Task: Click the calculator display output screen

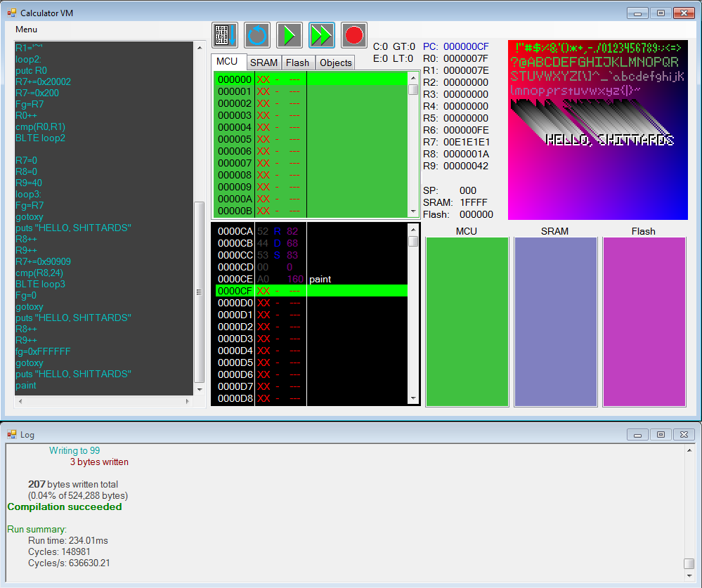Action: 598,130
